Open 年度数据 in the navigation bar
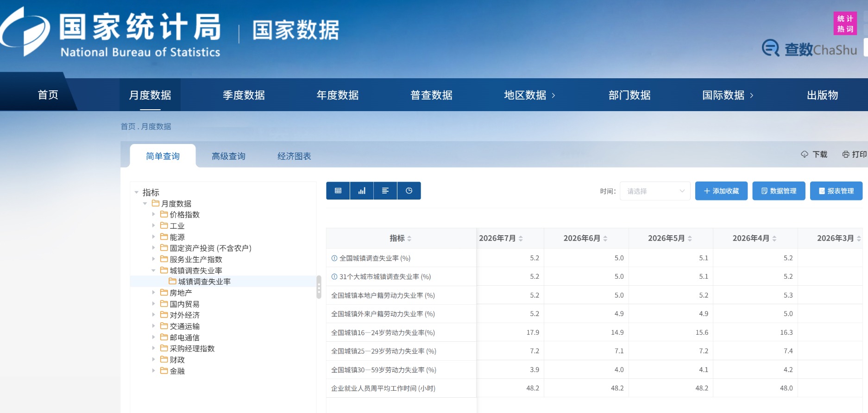 tap(338, 95)
